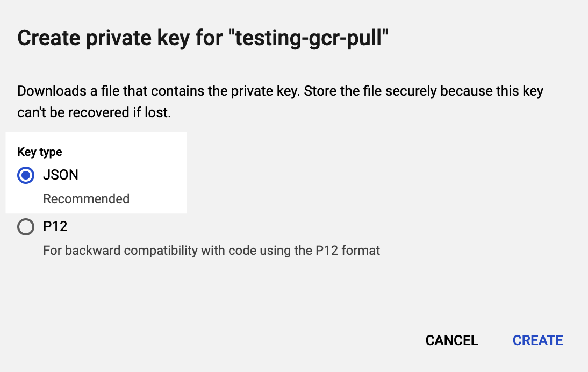Click the P12 backward compatibility description
This screenshot has height=372, width=588.
pos(211,251)
